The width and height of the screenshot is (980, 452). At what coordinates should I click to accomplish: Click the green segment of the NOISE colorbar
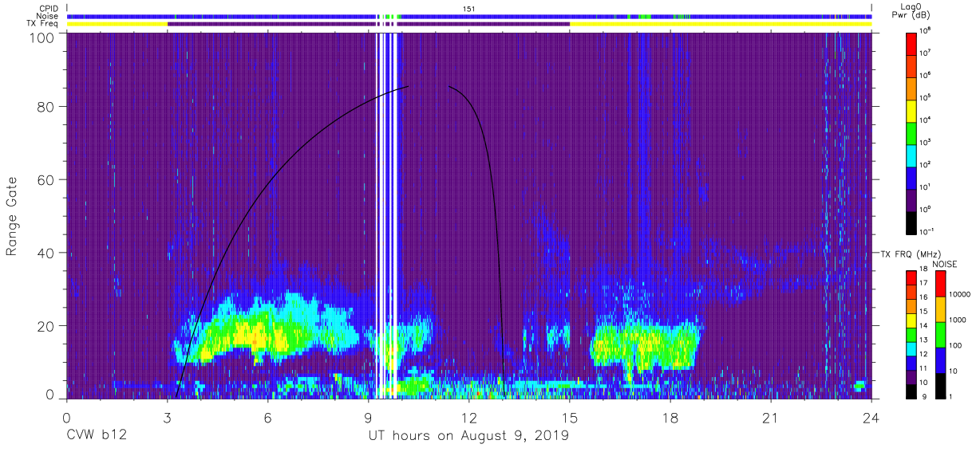(940, 334)
